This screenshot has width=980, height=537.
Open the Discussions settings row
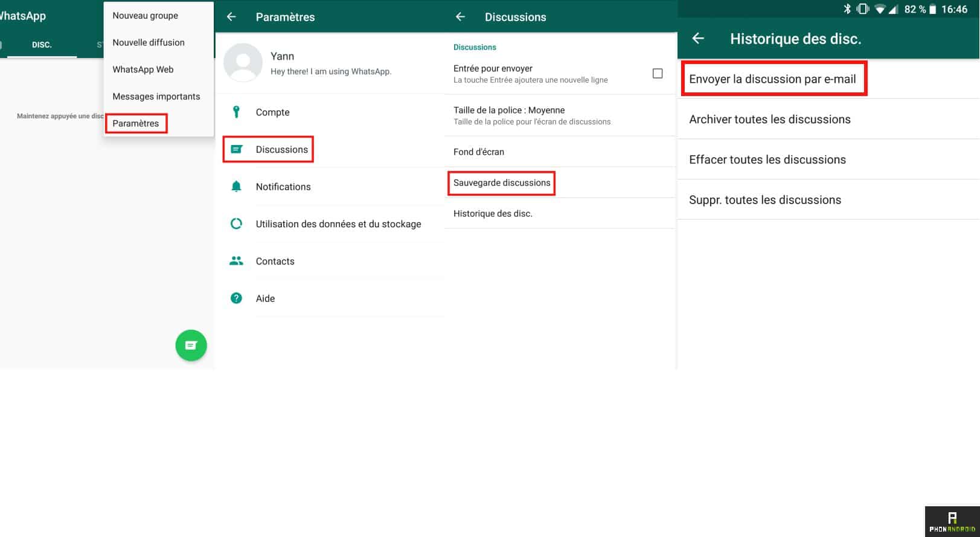tap(330, 149)
